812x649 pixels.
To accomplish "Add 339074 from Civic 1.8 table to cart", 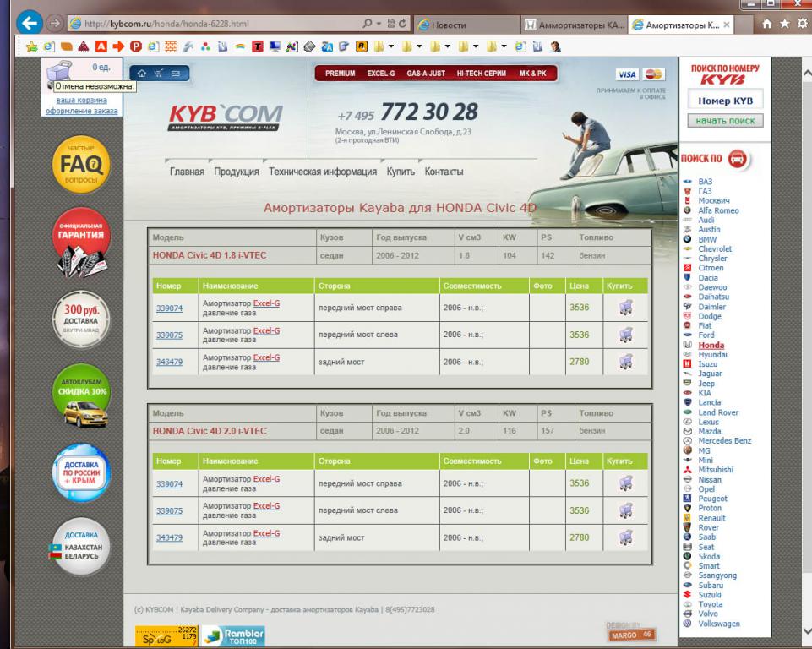I will point(625,308).
